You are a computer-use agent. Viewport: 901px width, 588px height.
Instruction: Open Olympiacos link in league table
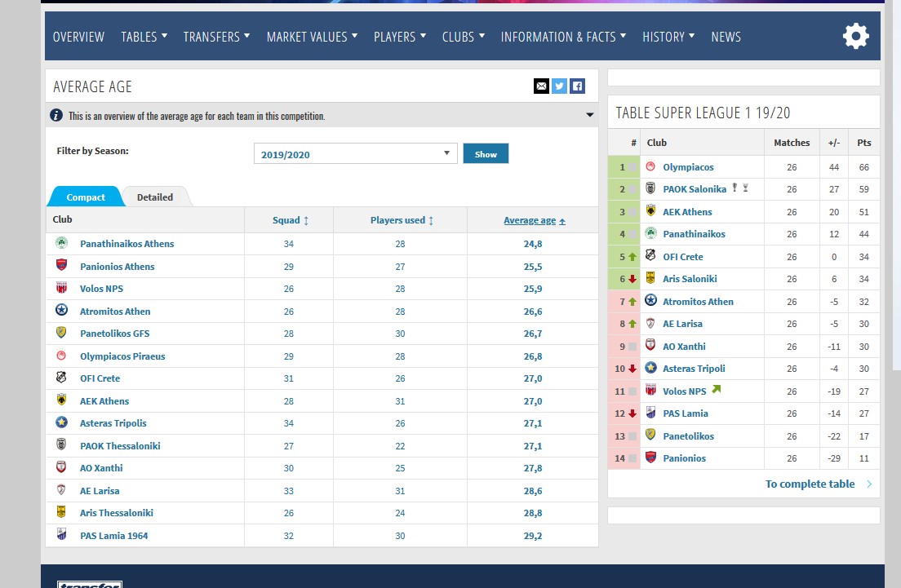click(x=688, y=167)
